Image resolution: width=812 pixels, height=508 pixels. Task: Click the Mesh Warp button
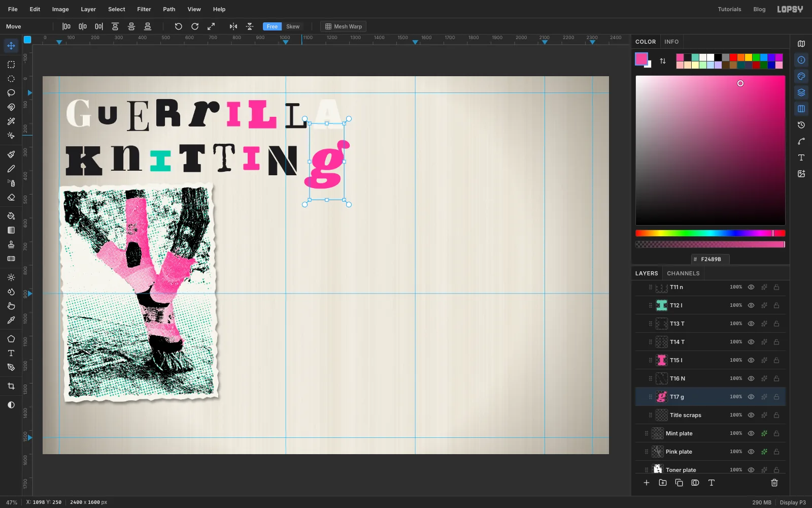(x=344, y=26)
